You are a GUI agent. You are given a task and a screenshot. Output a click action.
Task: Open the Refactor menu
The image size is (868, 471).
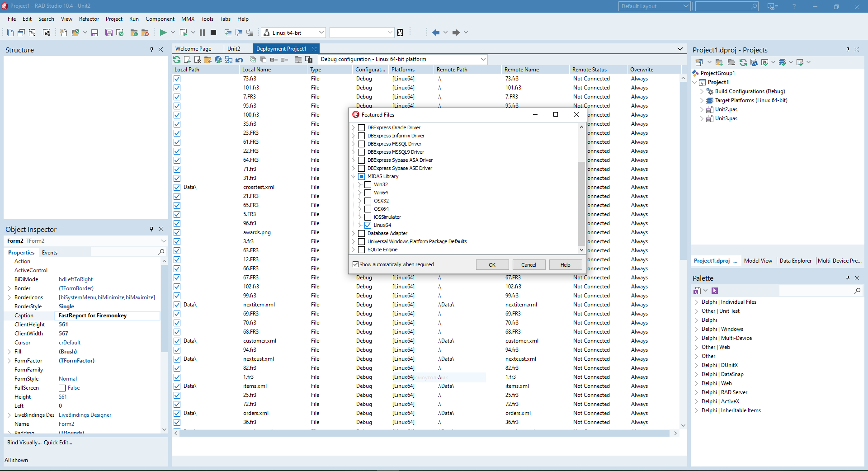[89, 19]
